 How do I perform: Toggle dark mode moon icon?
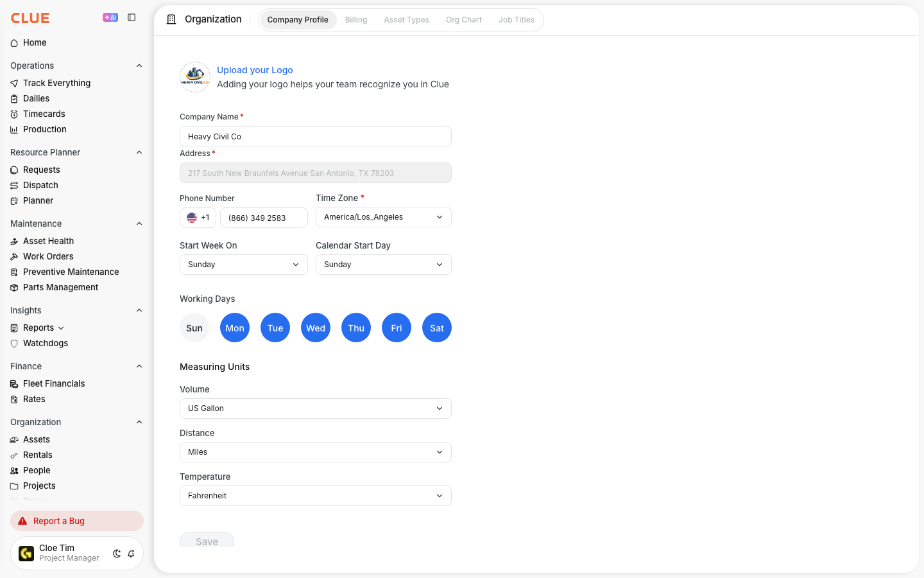point(117,554)
